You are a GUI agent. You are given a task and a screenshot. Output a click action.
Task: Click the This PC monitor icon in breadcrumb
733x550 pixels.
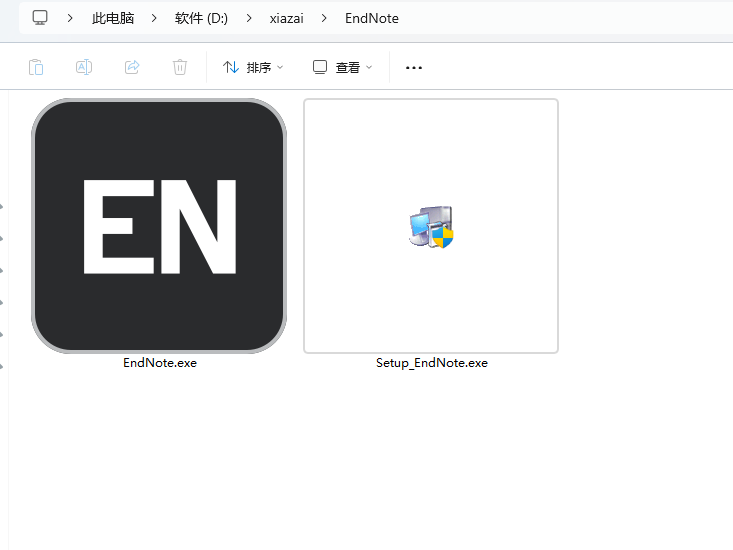pos(40,18)
